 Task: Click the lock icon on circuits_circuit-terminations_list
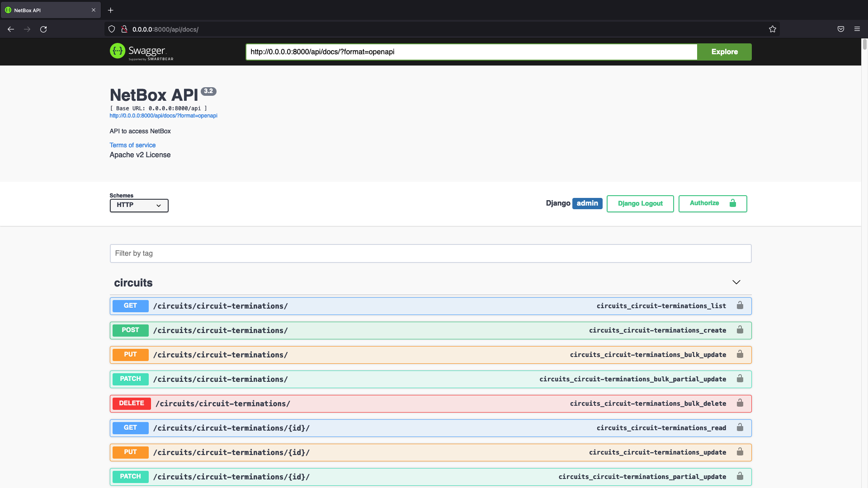point(740,305)
